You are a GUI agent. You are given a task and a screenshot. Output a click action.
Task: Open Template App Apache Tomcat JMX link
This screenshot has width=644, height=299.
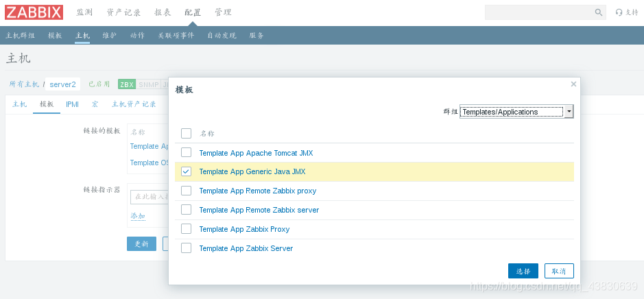point(256,153)
